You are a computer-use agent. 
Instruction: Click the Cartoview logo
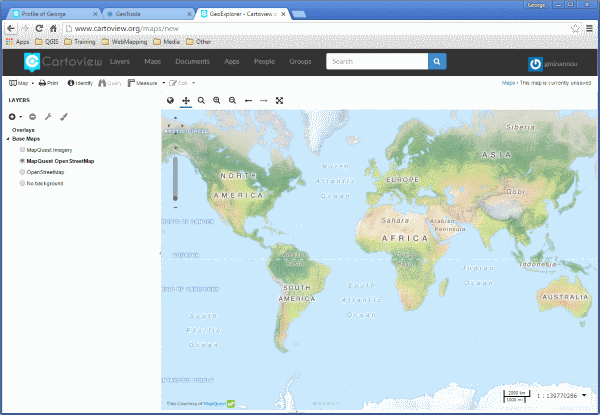pyautogui.click(x=63, y=62)
